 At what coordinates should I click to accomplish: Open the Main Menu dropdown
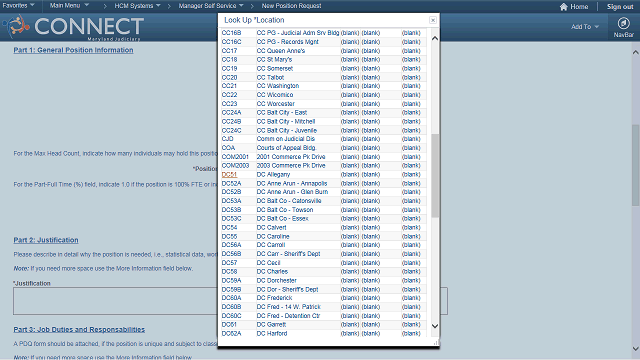tap(69, 6)
